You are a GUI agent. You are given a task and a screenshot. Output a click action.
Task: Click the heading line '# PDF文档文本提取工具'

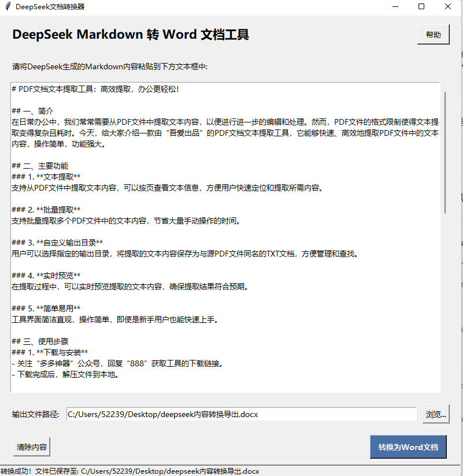[x=95, y=89]
